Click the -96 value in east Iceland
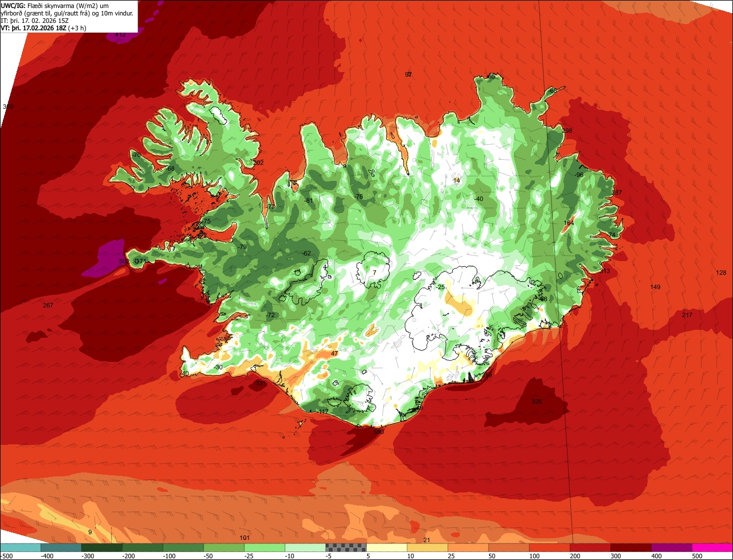733x560 pixels. point(579,175)
